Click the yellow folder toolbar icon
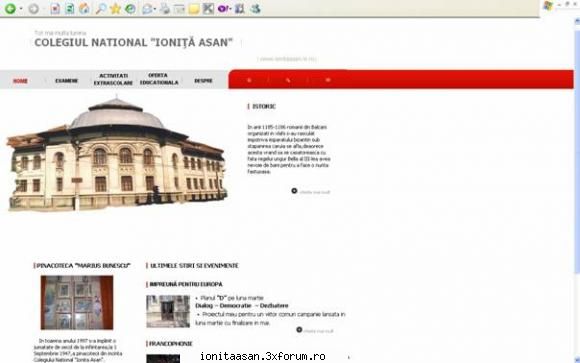Image resolution: width=580 pixels, height=363 pixels. click(194, 9)
